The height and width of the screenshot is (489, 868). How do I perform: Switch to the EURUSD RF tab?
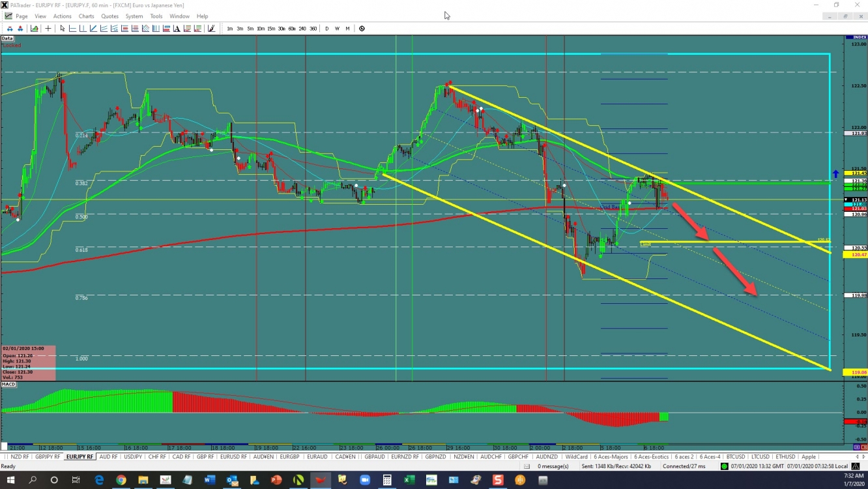coord(233,456)
